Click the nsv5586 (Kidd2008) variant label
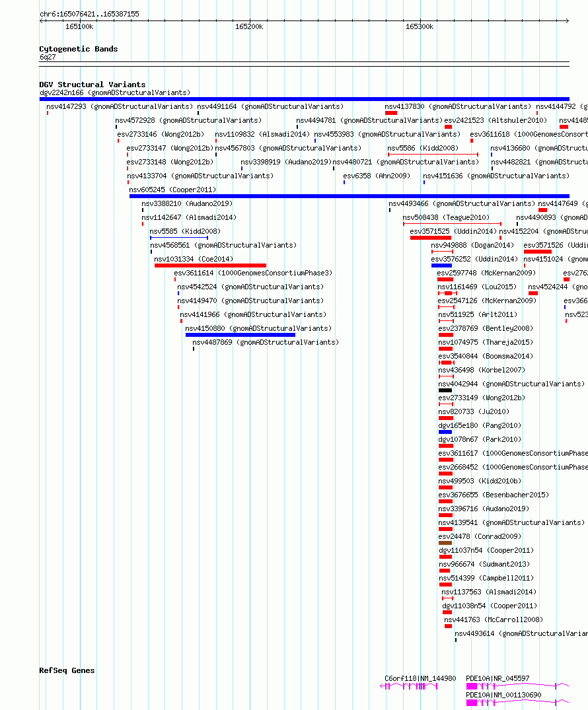Image resolution: width=588 pixels, height=710 pixels. tap(423, 148)
